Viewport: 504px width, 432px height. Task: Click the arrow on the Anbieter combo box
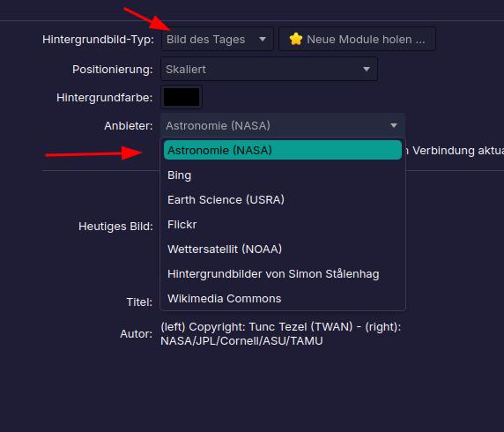[x=394, y=125]
